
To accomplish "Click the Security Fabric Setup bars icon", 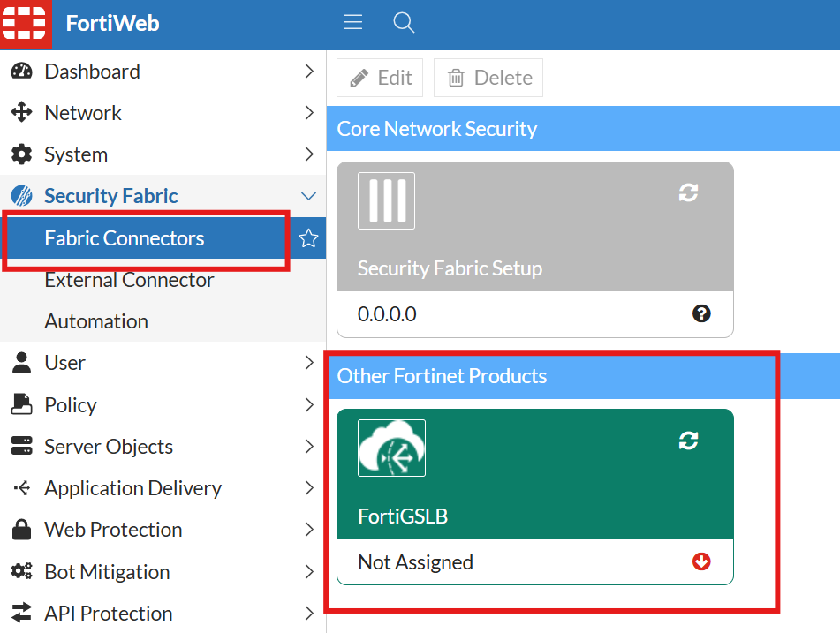I will pos(386,200).
